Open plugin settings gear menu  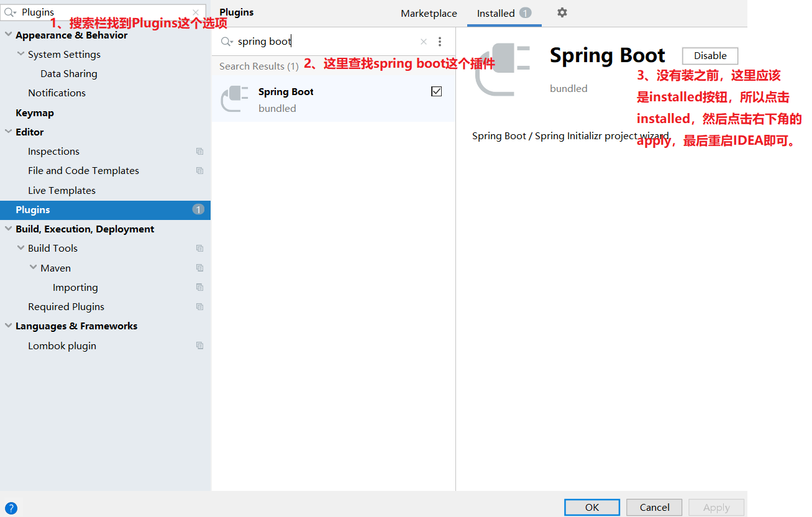[562, 12]
